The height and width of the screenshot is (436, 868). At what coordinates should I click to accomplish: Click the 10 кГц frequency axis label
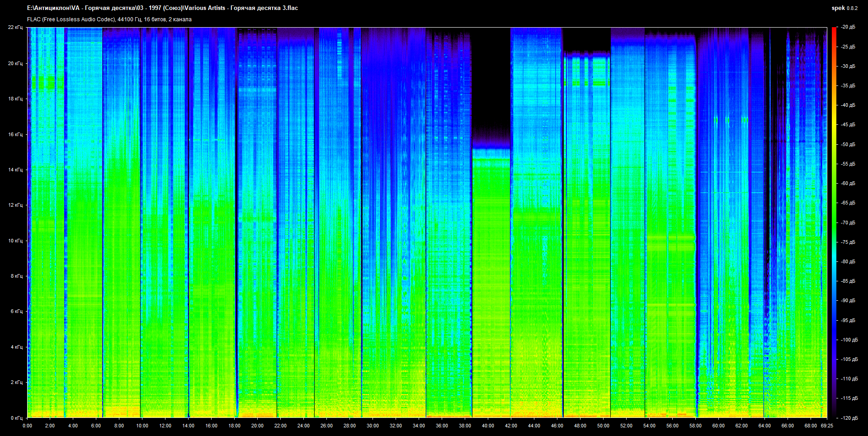click(x=15, y=241)
